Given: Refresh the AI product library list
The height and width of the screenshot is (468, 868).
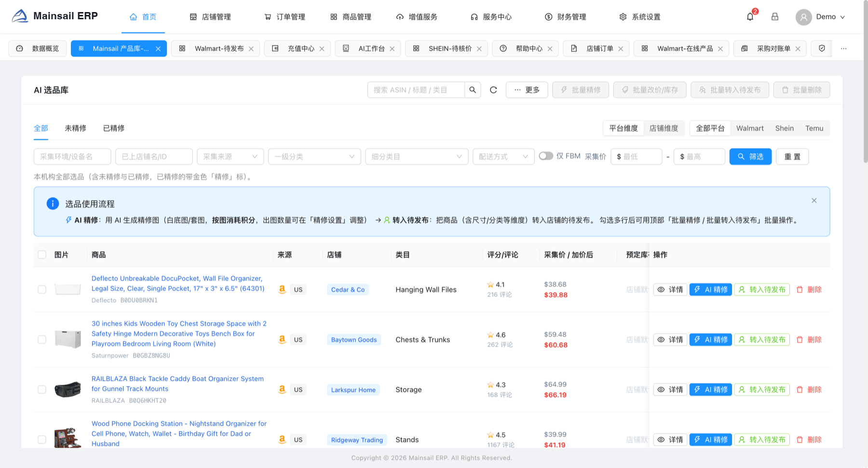Looking at the screenshot, I should pos(493,90).
